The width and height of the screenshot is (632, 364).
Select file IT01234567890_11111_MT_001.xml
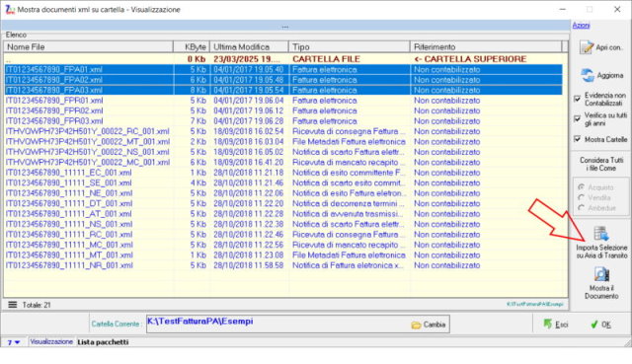coord(283,255)
